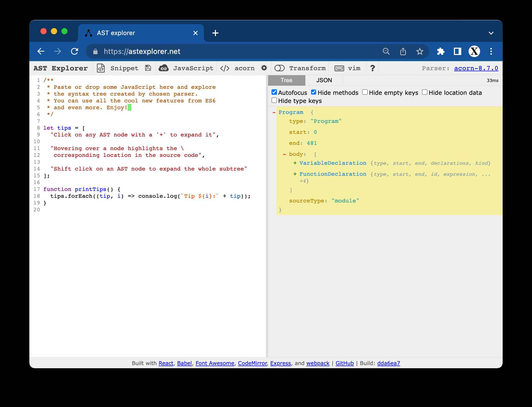Image resolution: width=532 pixels, height=407 pixels.
Task: Uncheck the Autofocus checkbox
Action: (x=274, y=92)
